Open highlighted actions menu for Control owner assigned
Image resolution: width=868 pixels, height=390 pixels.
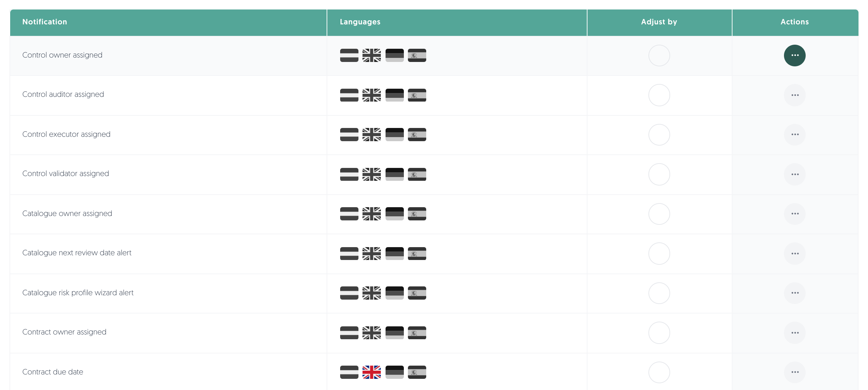point(794,55)
